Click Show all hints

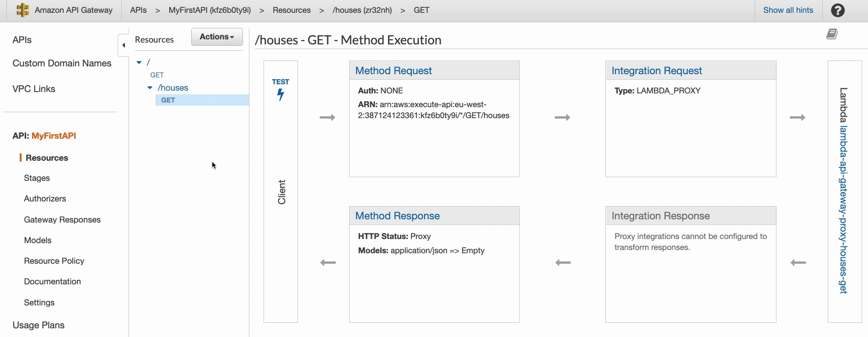click(x=788, y=10)
